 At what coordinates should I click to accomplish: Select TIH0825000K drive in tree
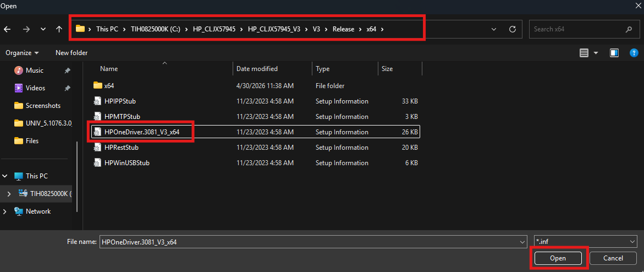(51, 194)
